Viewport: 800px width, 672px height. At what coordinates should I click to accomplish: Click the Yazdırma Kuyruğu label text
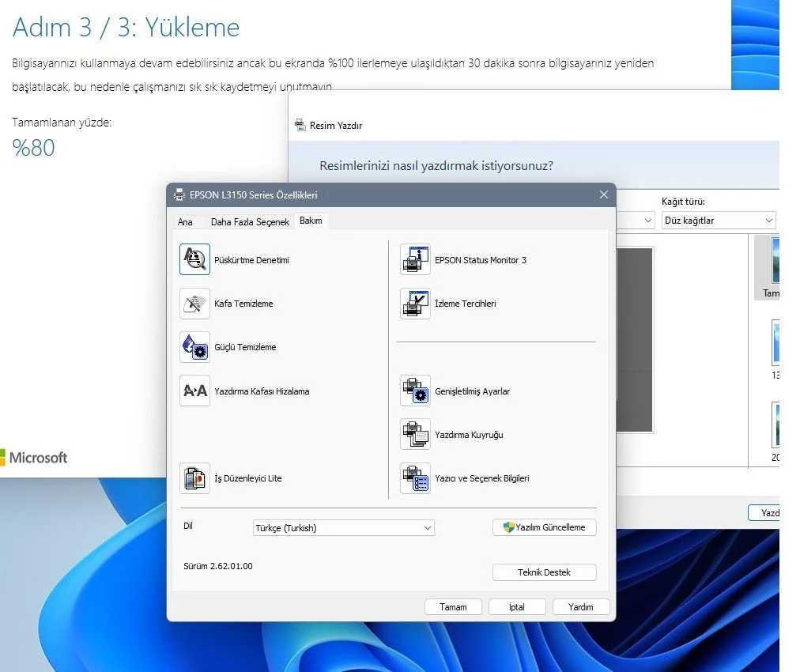[x=469, y=435]
